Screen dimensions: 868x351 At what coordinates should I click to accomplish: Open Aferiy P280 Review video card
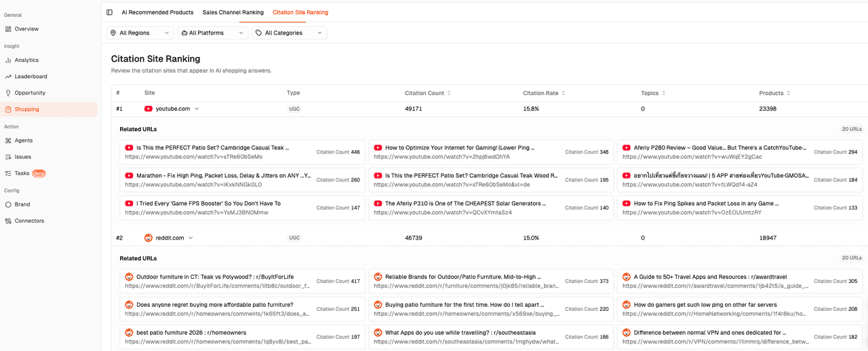[740, 152]
